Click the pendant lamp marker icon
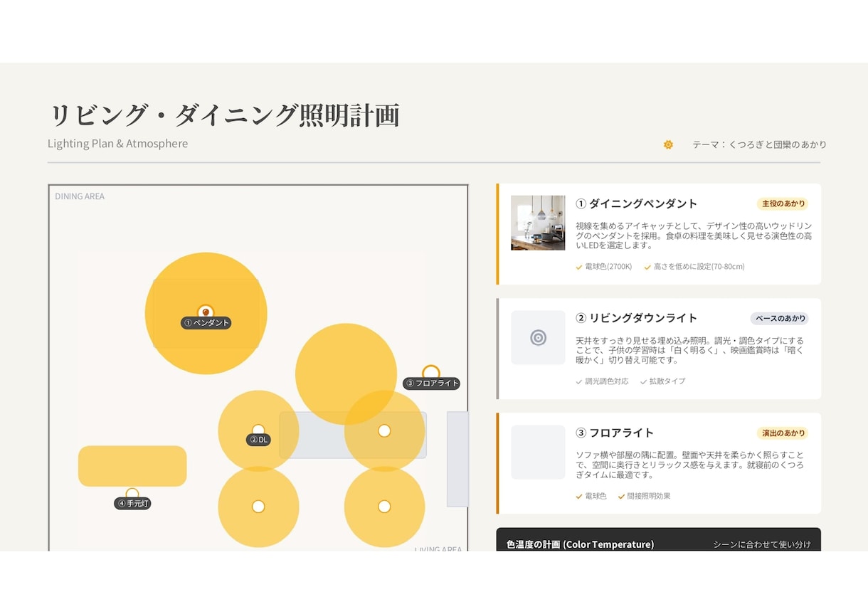The height and width of the screenshot is (614, 868). tap(206, 312)
